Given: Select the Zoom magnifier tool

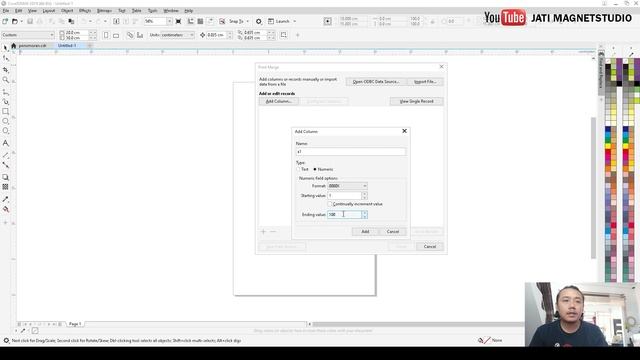Looking at the screenshot, I should click(5, 80).
